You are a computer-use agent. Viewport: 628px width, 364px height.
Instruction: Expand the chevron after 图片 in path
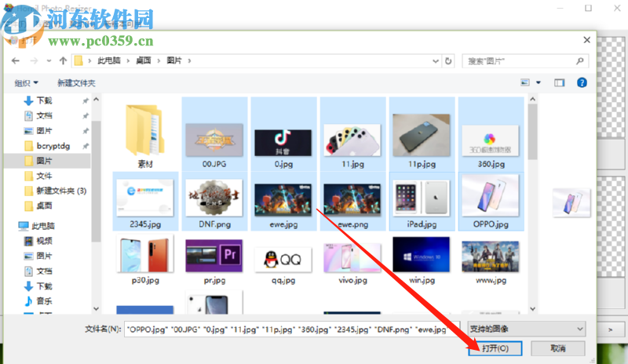pos(189,61)
